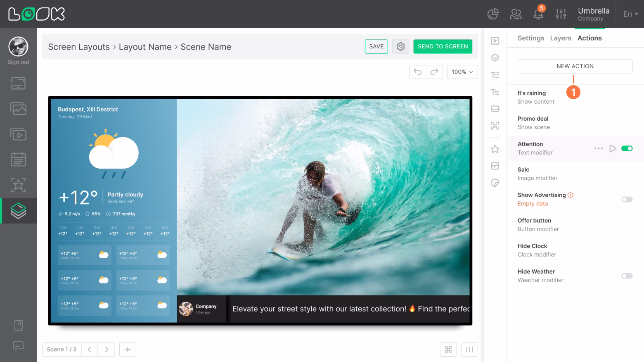
Task: Click the Look logo
Action: click(x=37, y=14)
